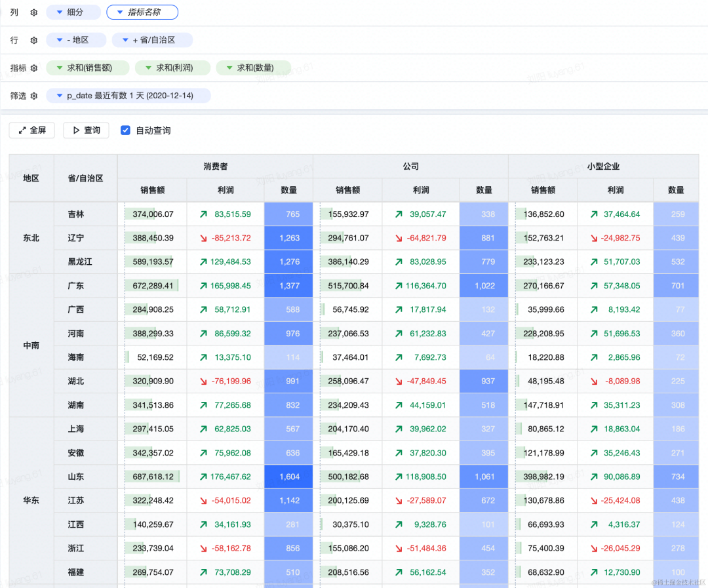The width and height of the screenshot is (708, 588).
Task: Click the 查询 button to run query
Action: point(87,130)
